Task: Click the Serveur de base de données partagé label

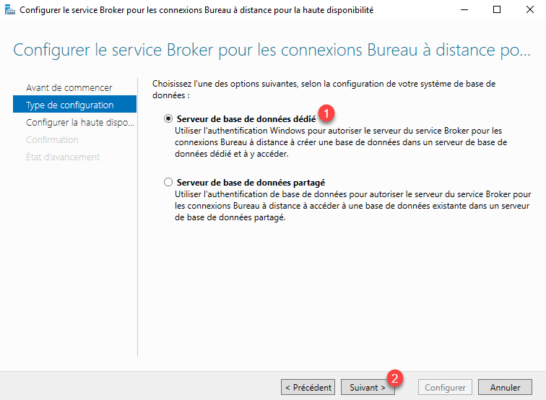Action: [x=251, y=182]
